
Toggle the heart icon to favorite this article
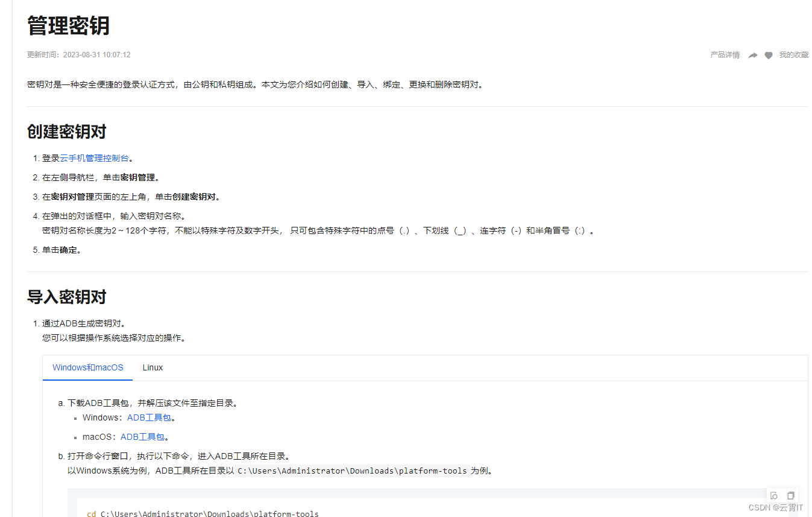768,54
